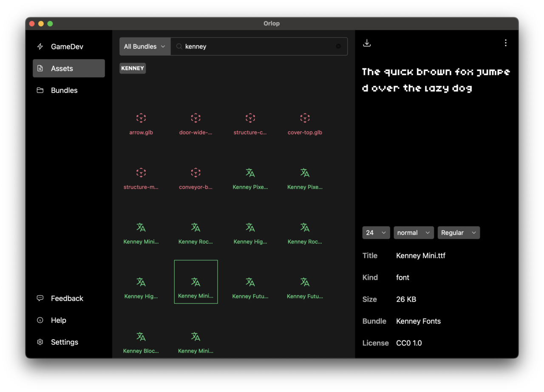Click the download icon in preview panel
Image resolution: width=544 pixels, height=392 pixels.
367,43
